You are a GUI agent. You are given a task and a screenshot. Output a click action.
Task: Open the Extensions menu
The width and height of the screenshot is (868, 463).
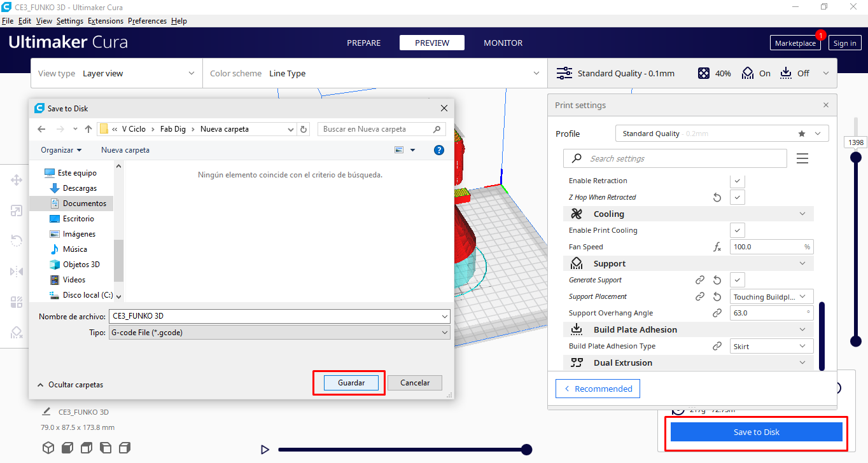106,21
